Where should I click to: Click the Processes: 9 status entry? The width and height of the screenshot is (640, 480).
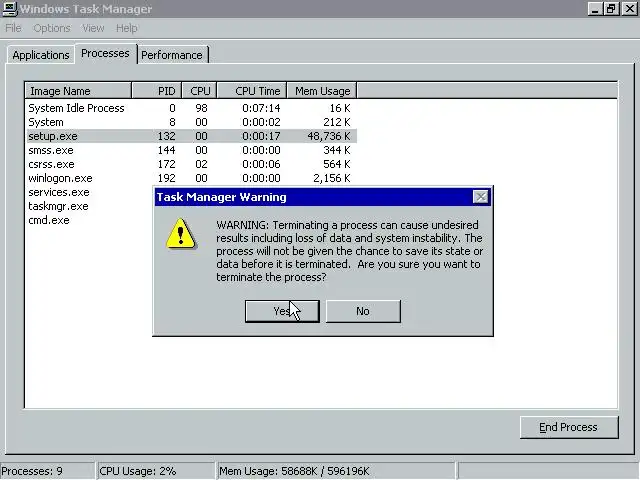tap(47, 471)
